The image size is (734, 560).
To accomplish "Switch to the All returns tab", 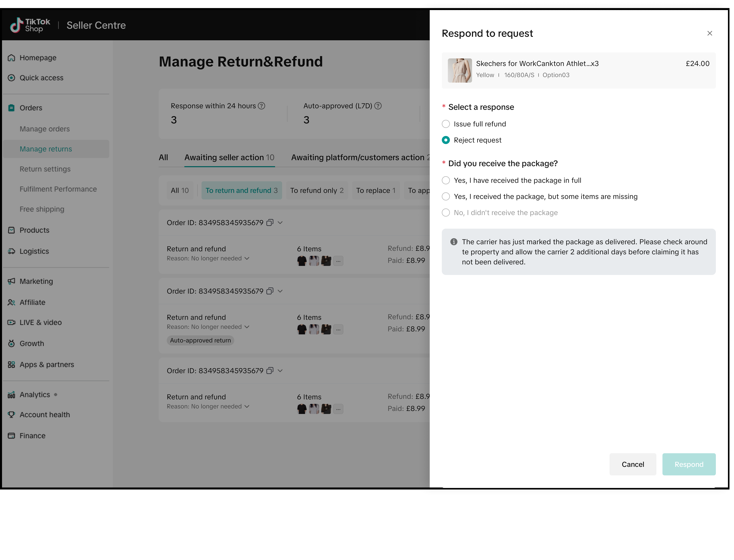I will [163, 157].
